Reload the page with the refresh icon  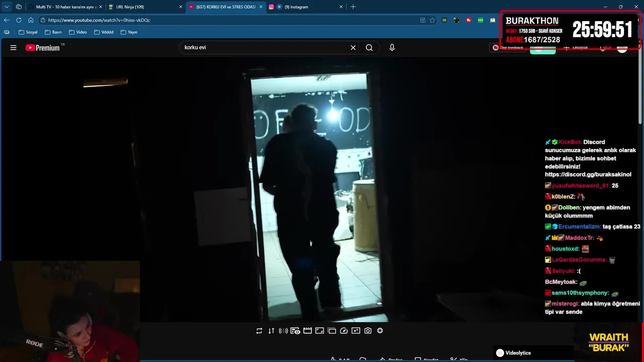(19, 20)
